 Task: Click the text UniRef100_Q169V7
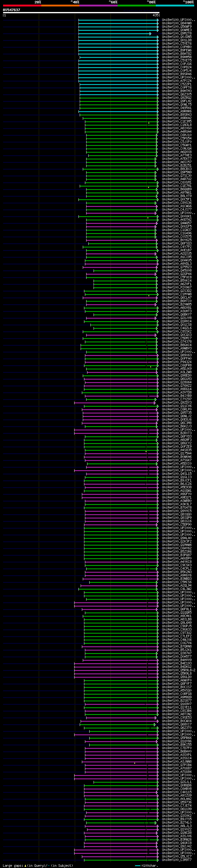(177, 704)
